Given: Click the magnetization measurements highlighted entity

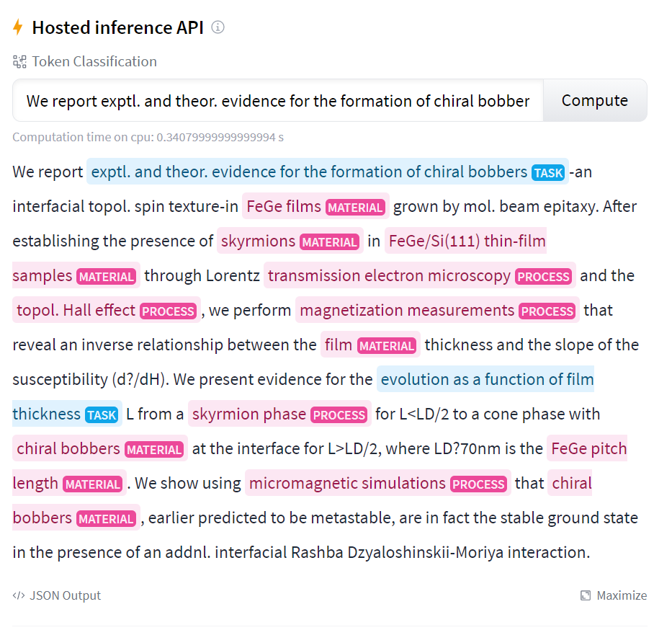Looking at the screenshot, I should (407, 311).
